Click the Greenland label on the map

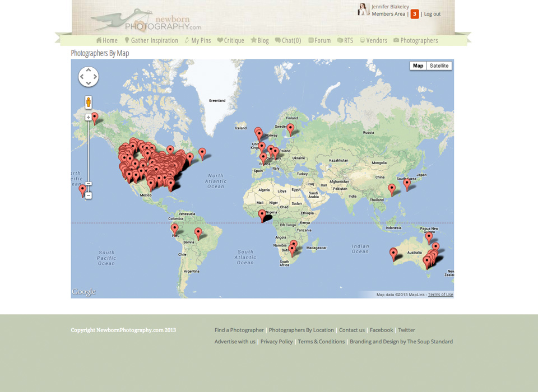coord(217,100)
